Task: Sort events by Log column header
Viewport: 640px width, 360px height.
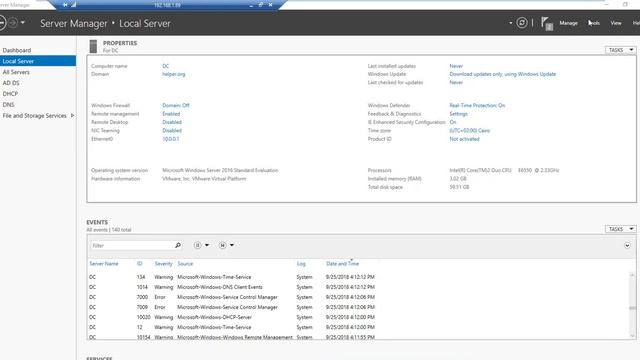Action: [301, 264]
